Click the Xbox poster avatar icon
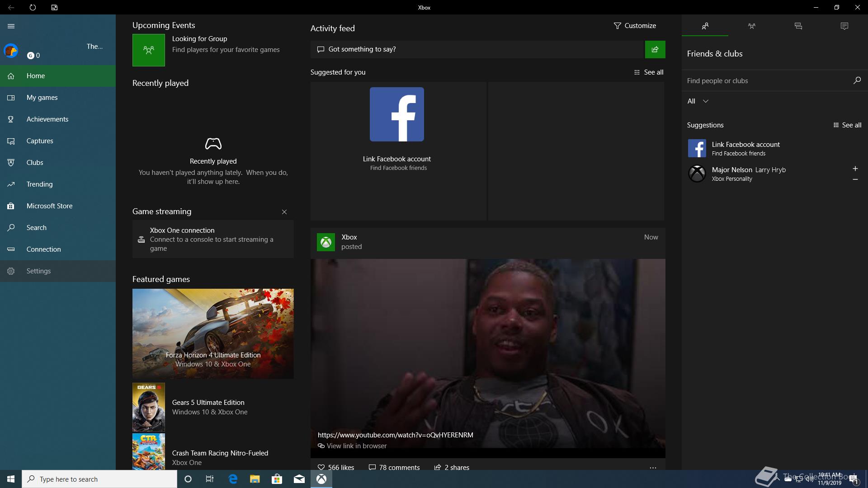 (326, 242)
